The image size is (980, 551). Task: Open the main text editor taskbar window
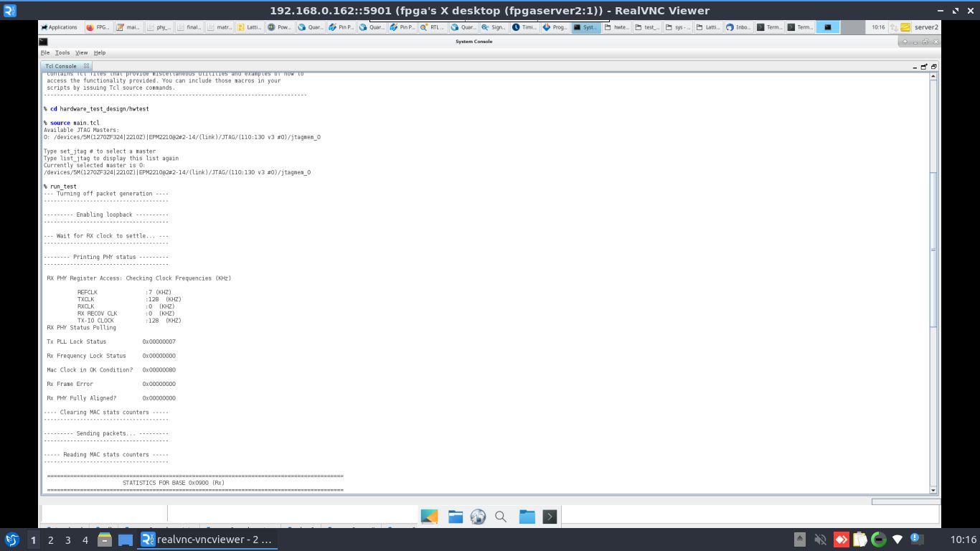(128, 27)
